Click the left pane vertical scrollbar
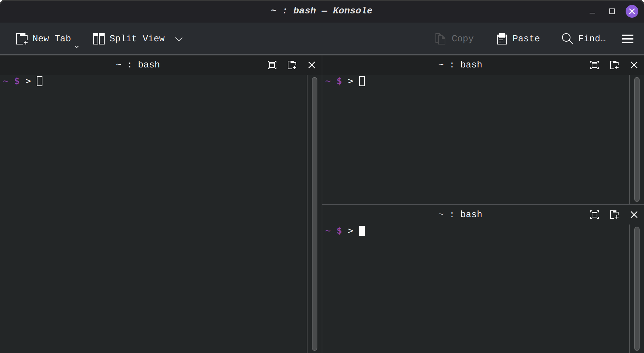 point(315,214)
